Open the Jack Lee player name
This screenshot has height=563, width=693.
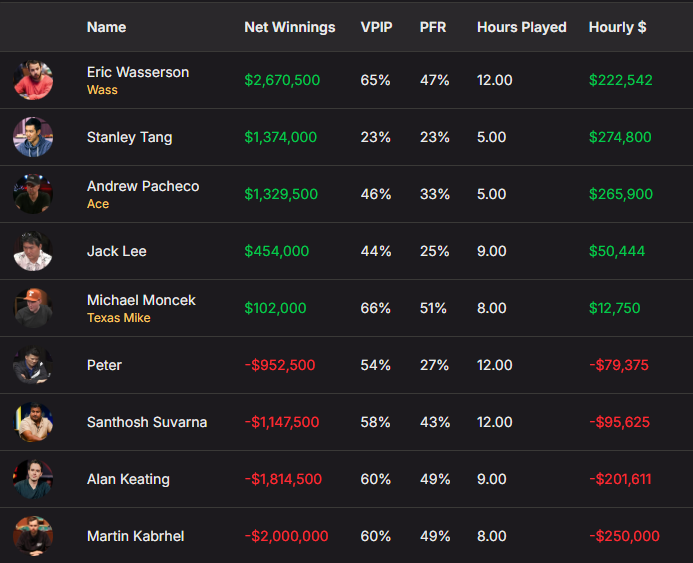coord(117,251)
